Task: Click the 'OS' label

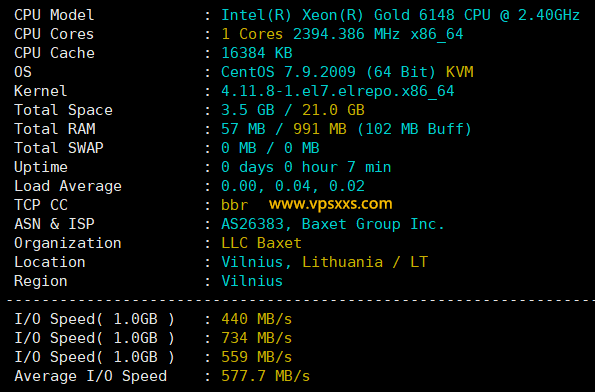Action: [x=23, y=72]
